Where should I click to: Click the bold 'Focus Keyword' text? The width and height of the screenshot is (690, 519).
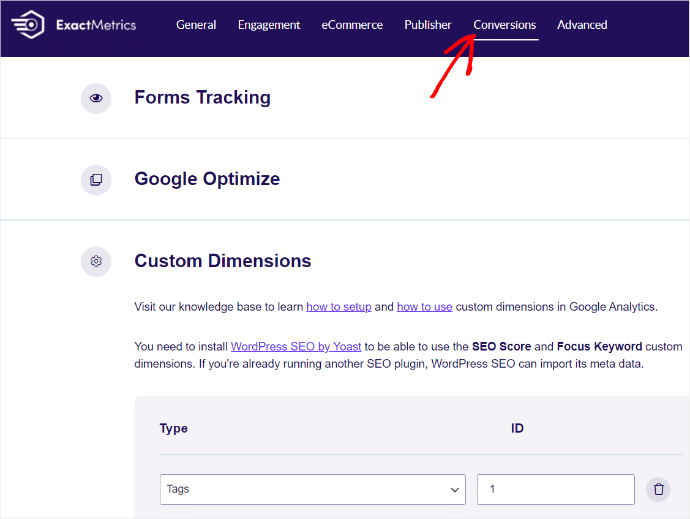click(599, 346)
